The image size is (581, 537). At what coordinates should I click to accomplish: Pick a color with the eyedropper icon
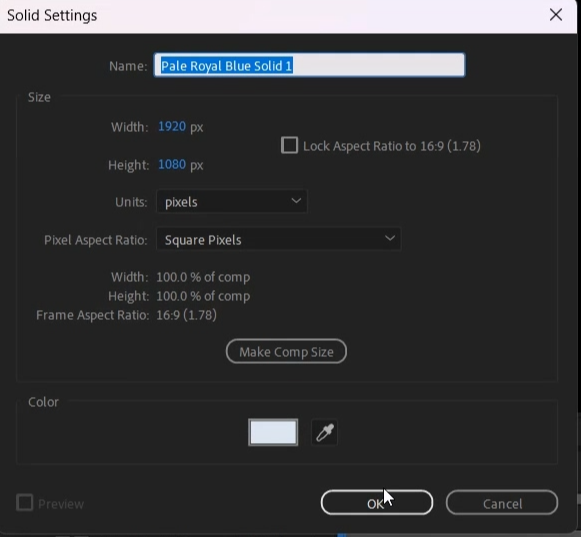pos(325,432)
